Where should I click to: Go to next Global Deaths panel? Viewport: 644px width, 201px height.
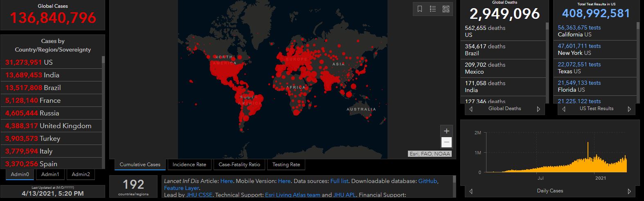click(x=538, y=109)
